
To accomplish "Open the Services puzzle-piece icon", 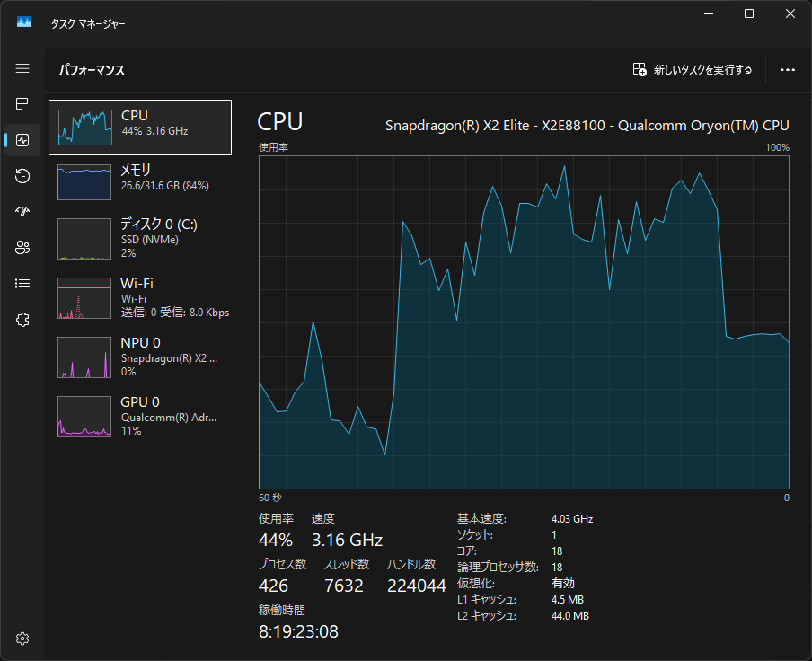I will 23,320.
